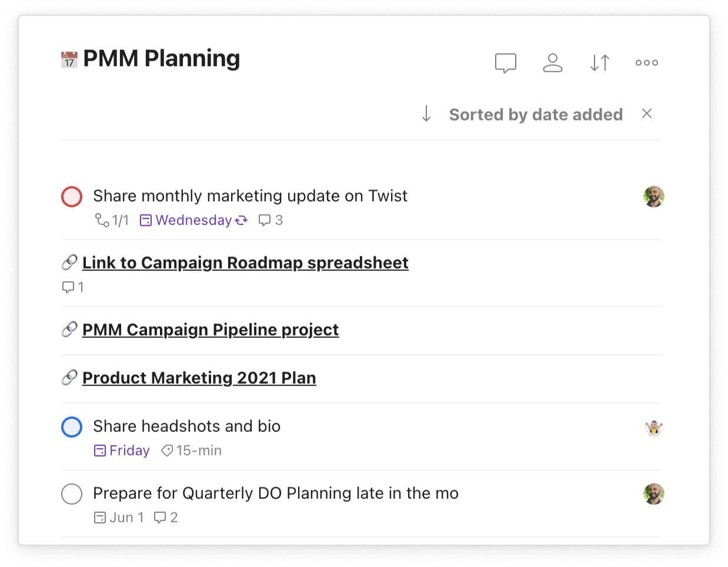Change the Wednesday recurring due date
Image resolution: width=728 pixels, height=567 pixels.
point(193,220)
